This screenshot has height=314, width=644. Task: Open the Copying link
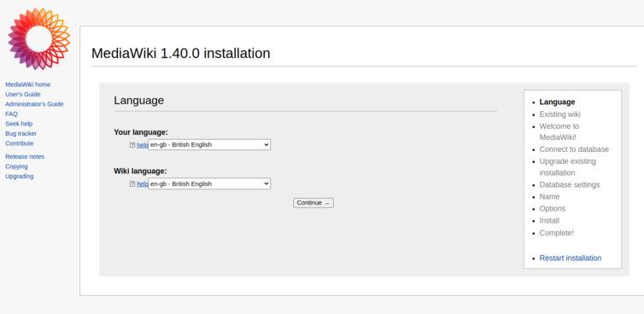[x=16, y=166]
